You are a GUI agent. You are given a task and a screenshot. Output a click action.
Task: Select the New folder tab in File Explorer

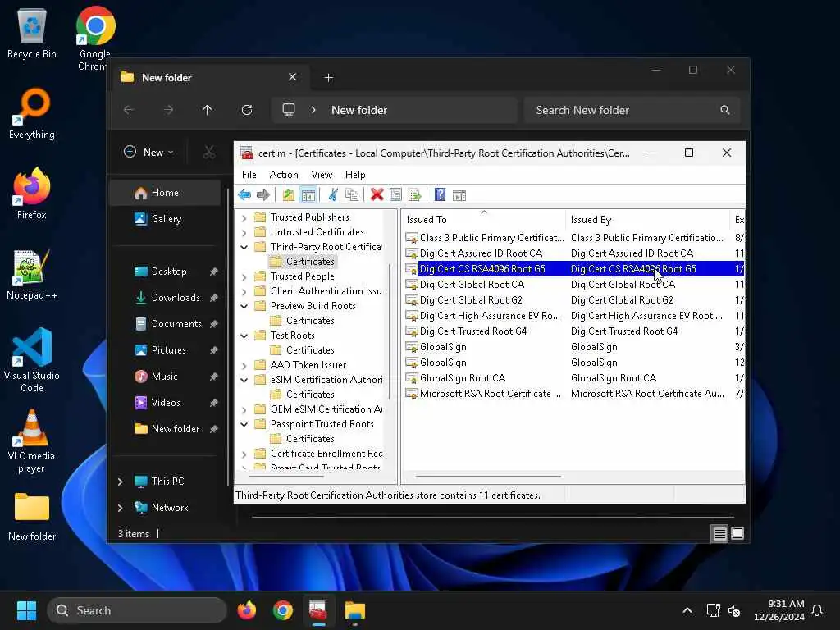[x=209, y=78]
